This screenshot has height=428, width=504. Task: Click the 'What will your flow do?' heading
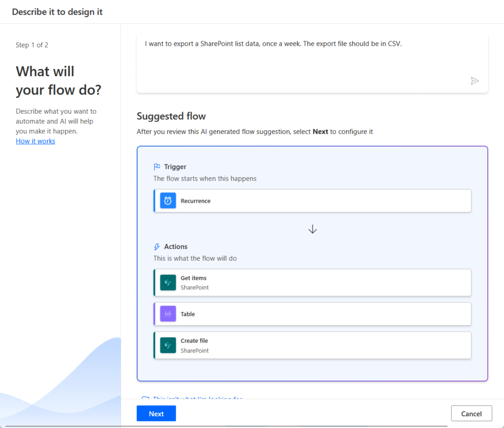coord(59,81)
